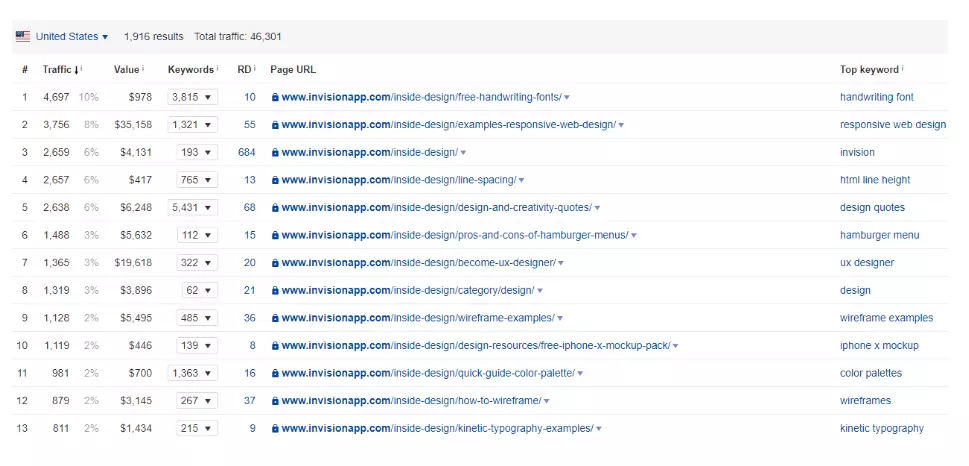Sort by the Traffic column header
The height and width of the screenshot is (466, 969).
pos(60,69)
